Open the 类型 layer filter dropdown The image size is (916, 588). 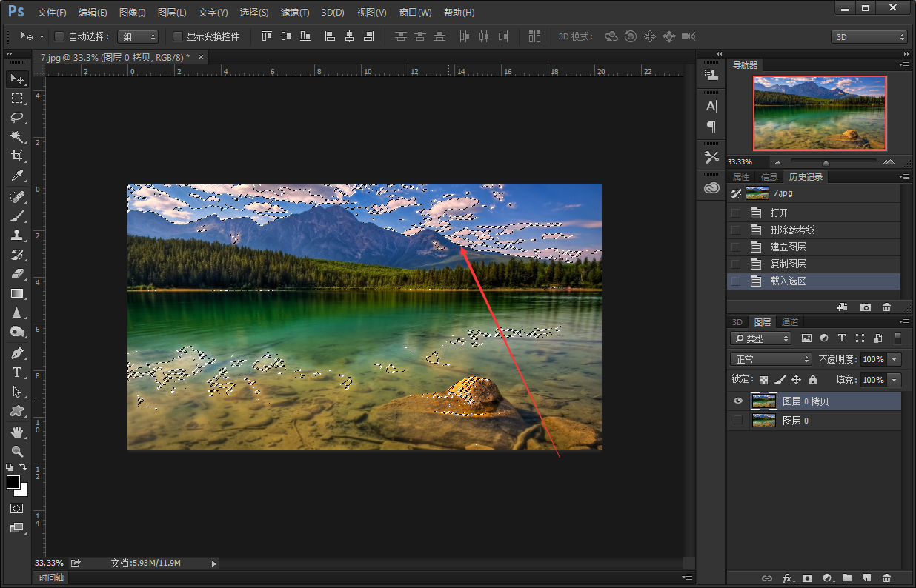pyautogui.click(x=760, y=338)
